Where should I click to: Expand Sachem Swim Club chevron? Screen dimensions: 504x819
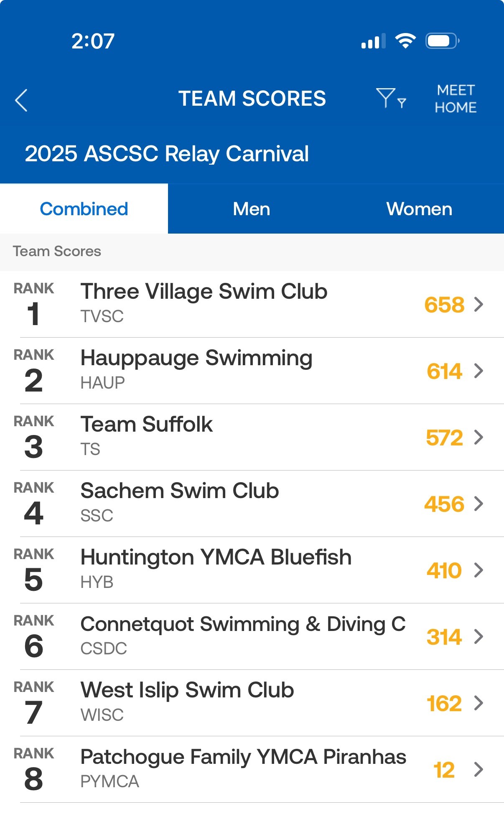point(479,504)
